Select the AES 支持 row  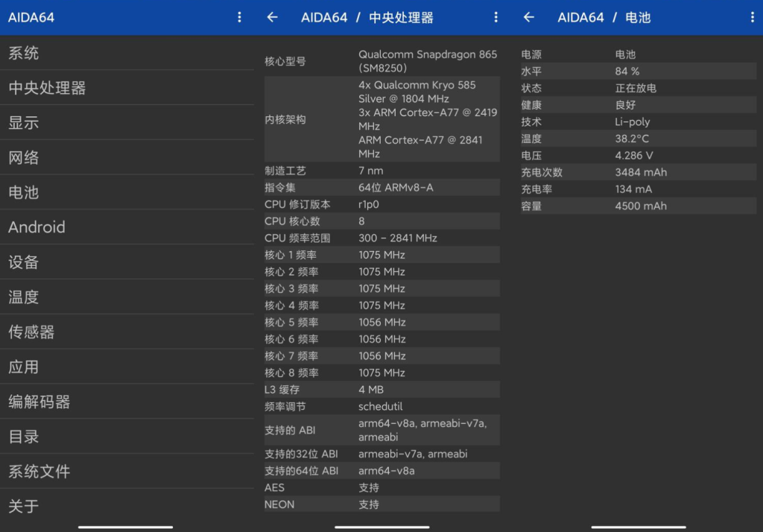pyautogui.click(x=382, y=488)
